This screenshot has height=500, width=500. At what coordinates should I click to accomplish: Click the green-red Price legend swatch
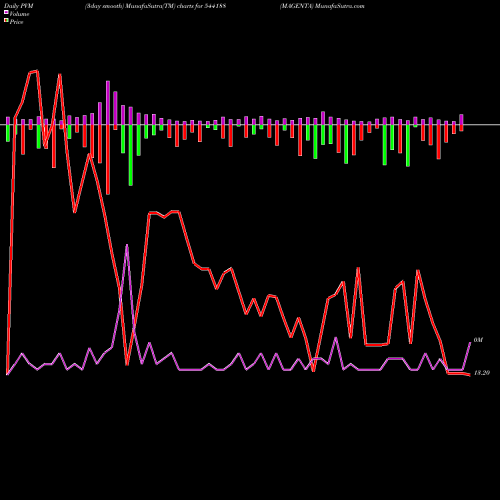pos(6,20)
